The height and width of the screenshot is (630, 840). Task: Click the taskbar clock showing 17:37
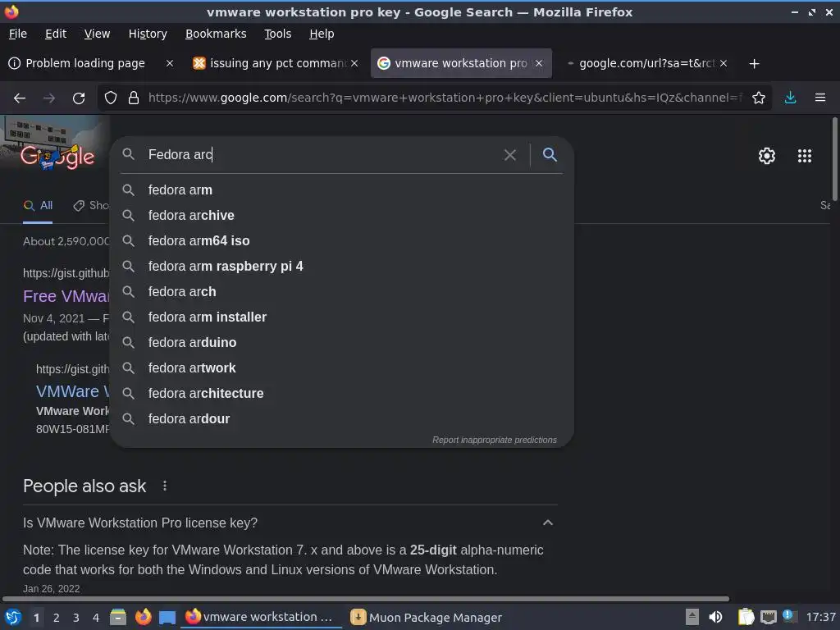coord(820,618)
